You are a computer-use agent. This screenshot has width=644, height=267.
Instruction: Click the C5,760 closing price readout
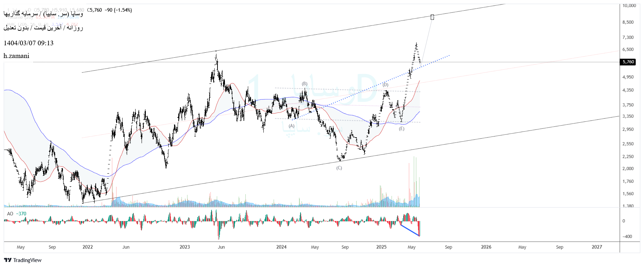point(94,10)
